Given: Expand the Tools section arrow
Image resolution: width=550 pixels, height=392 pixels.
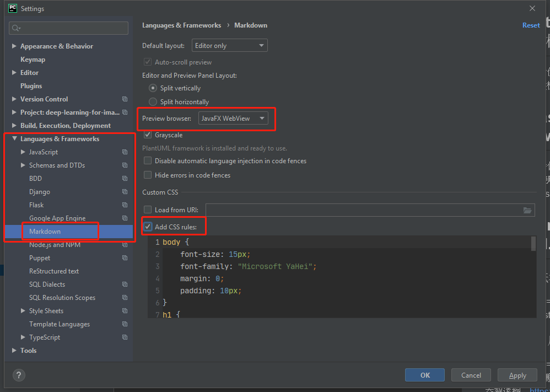Looking at the screenshot, I should pos(14,351).
